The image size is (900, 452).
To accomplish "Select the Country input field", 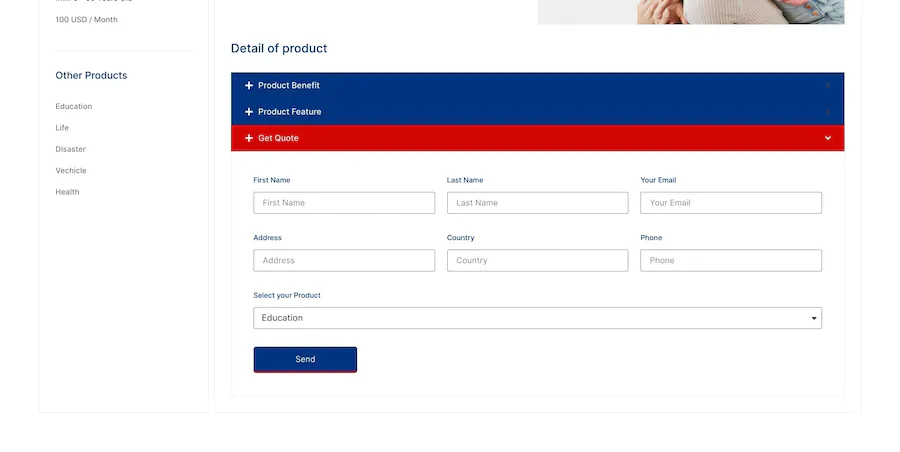I will (537, 261).
